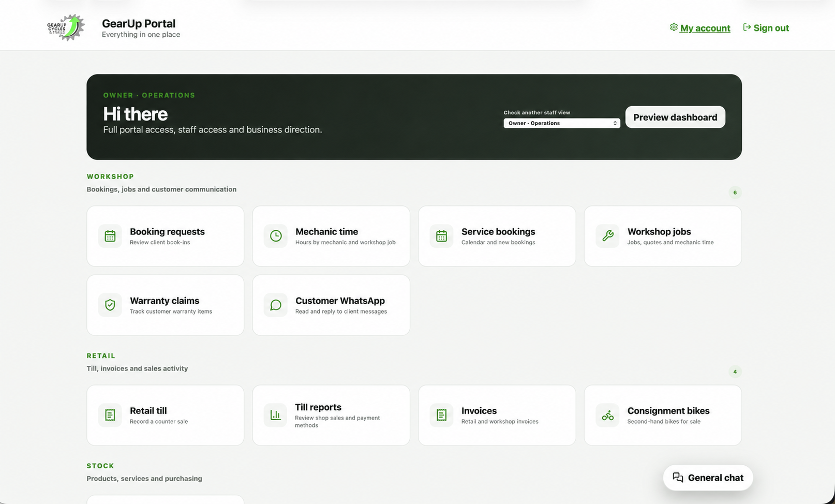Click the Retail section count badge 4
The height and width of the screenshot is (504, 835).
pos(735,372)
